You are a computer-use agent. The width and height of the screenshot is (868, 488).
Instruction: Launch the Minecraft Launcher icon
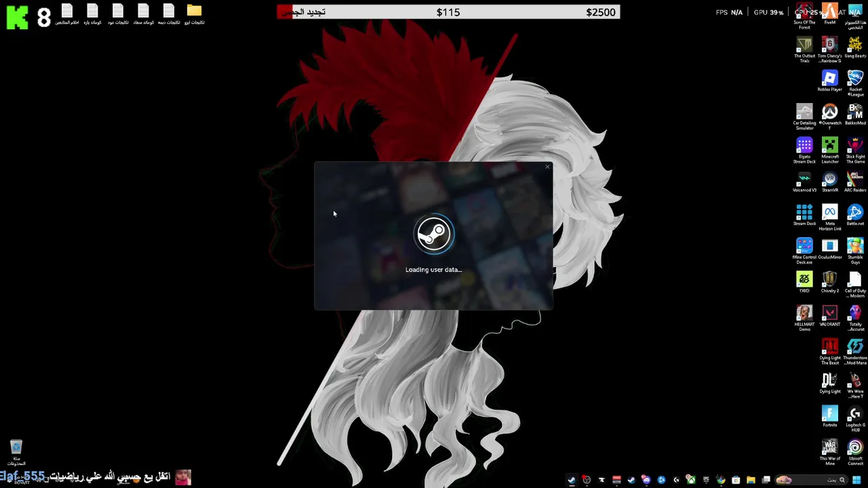click(x=829, y=150)
